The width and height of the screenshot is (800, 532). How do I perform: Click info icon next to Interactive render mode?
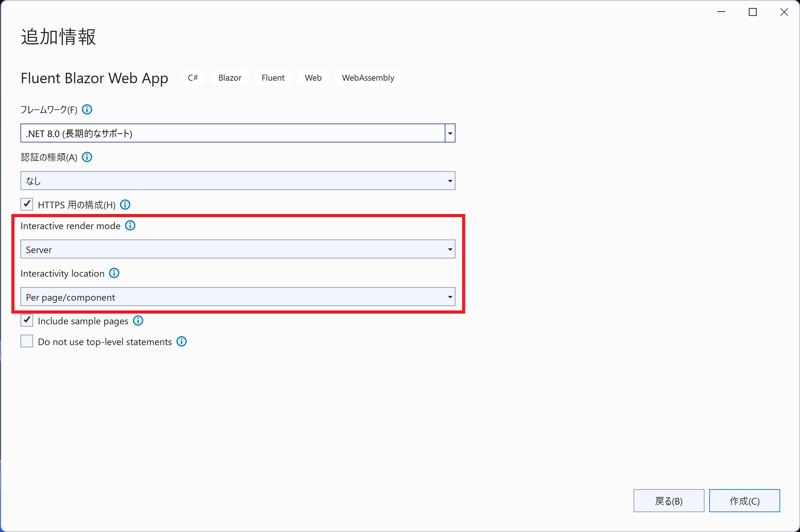pos(130,226)
